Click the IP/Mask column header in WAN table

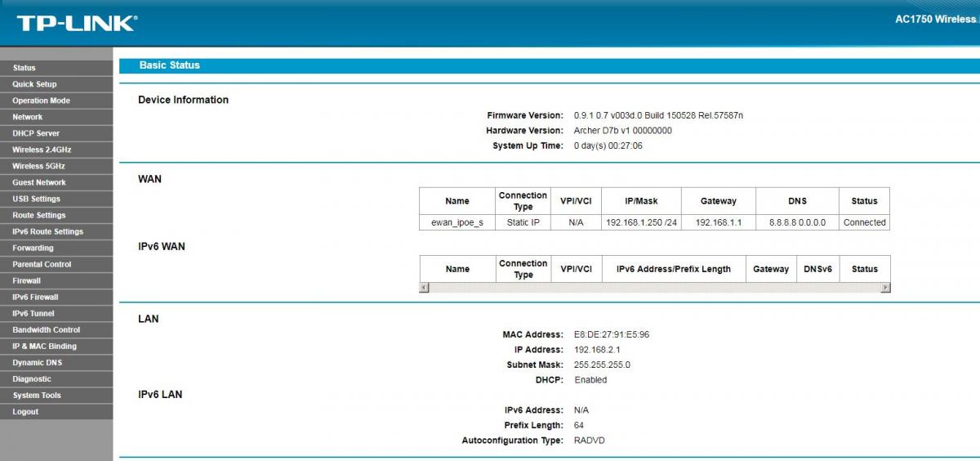pyautogui.click(x=641, y=201)
